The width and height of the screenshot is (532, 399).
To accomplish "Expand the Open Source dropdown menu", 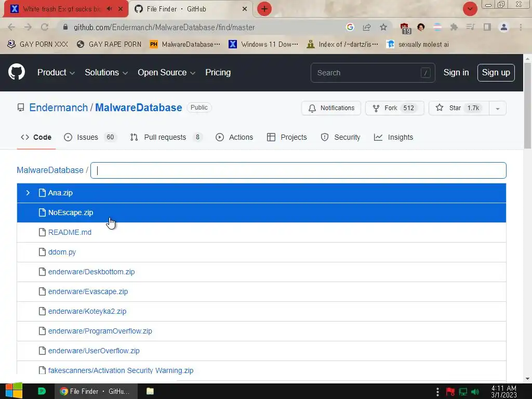I will [x=166, y=72].
